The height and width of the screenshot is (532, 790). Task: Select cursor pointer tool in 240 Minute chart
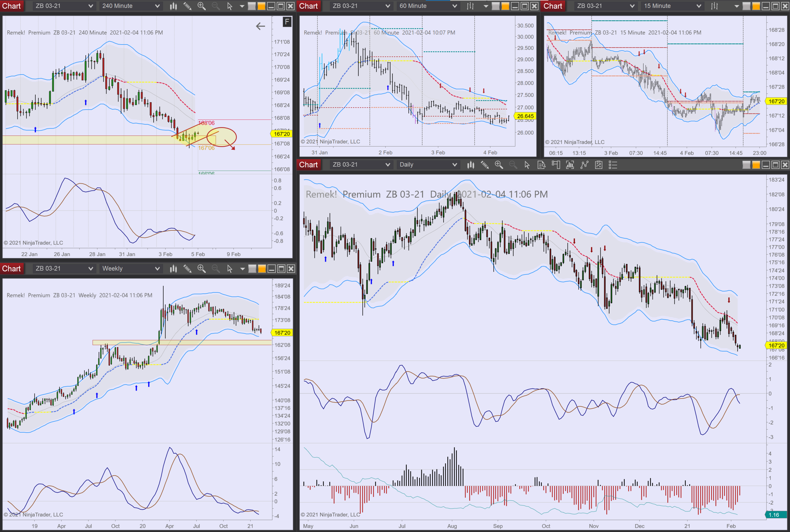tap(230, 6)
